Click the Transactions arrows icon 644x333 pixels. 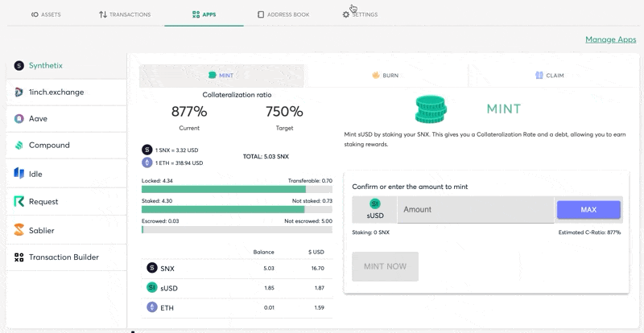tap(103, 14)
